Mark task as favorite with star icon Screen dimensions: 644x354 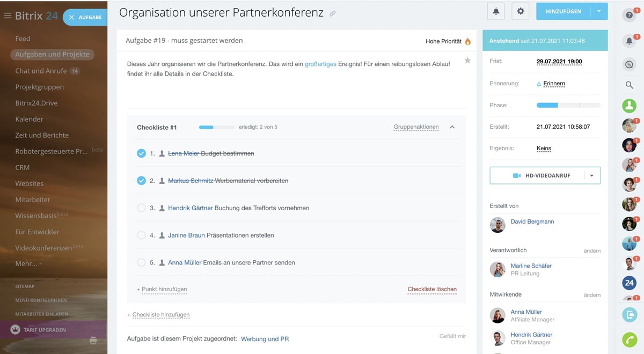467,61
